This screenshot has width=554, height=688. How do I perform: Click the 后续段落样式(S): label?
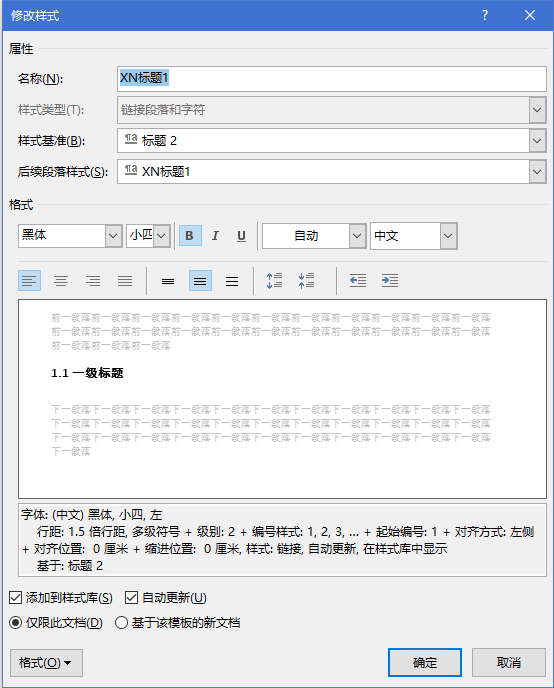point(63,172)
